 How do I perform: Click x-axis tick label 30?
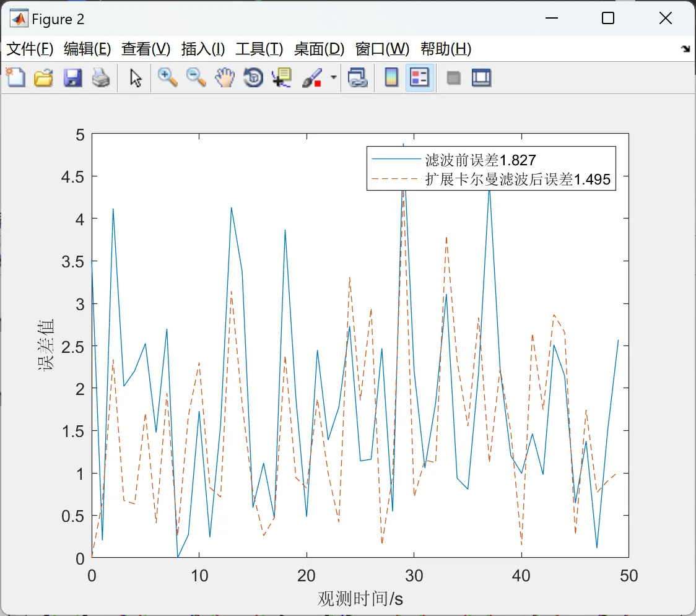[414, 576]
